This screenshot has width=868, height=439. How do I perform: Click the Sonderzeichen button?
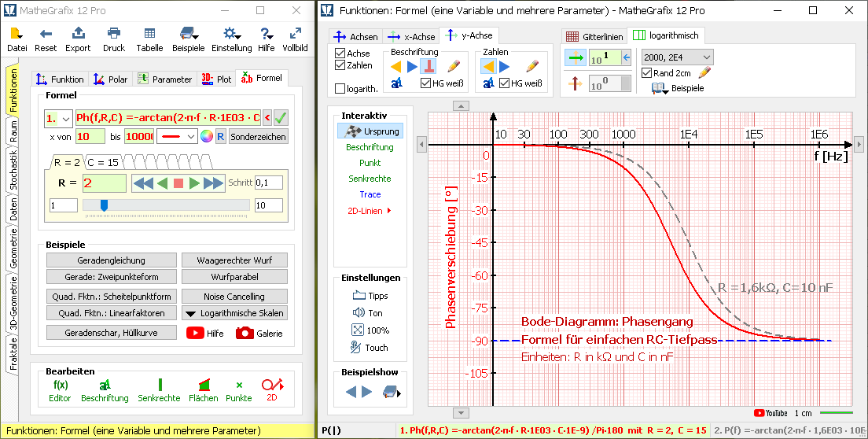click(x=258, y=136)
